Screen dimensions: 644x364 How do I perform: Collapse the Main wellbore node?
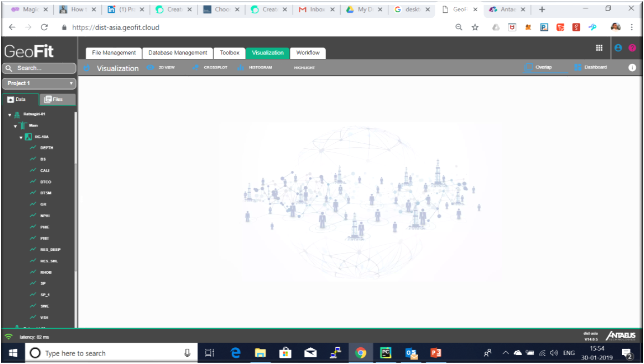(x=15, y=126)
